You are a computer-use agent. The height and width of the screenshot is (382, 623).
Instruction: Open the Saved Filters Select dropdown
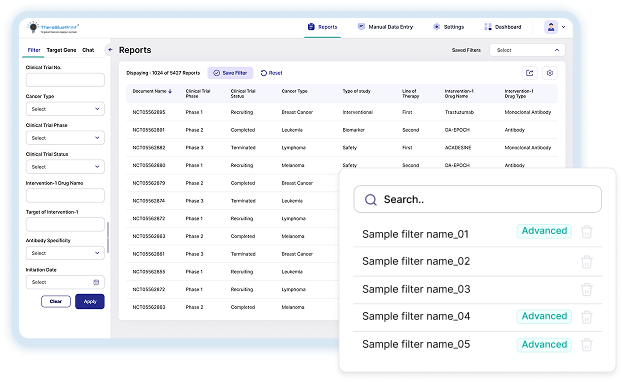click(x=527, y=50)
